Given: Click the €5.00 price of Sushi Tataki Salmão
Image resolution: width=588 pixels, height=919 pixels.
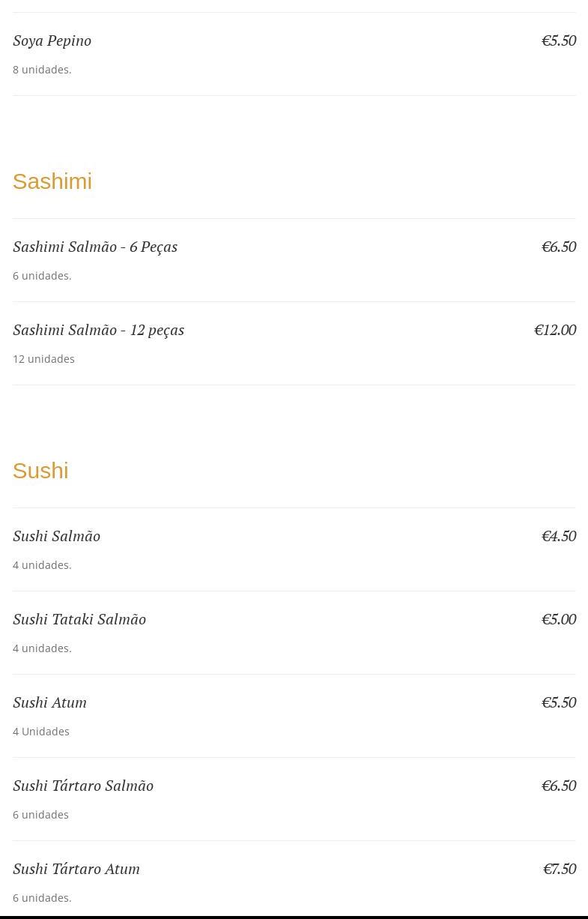Looking at the screenshot, I should coord(559,619).
